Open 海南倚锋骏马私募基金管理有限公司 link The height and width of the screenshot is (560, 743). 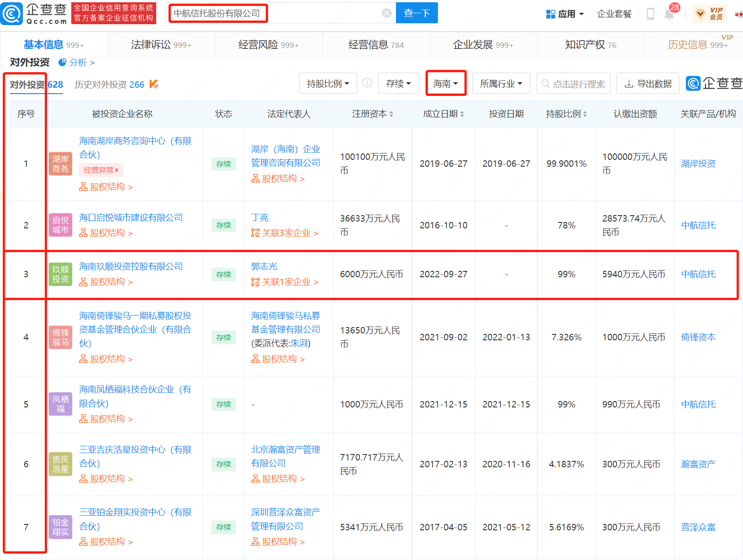(285, 322)
